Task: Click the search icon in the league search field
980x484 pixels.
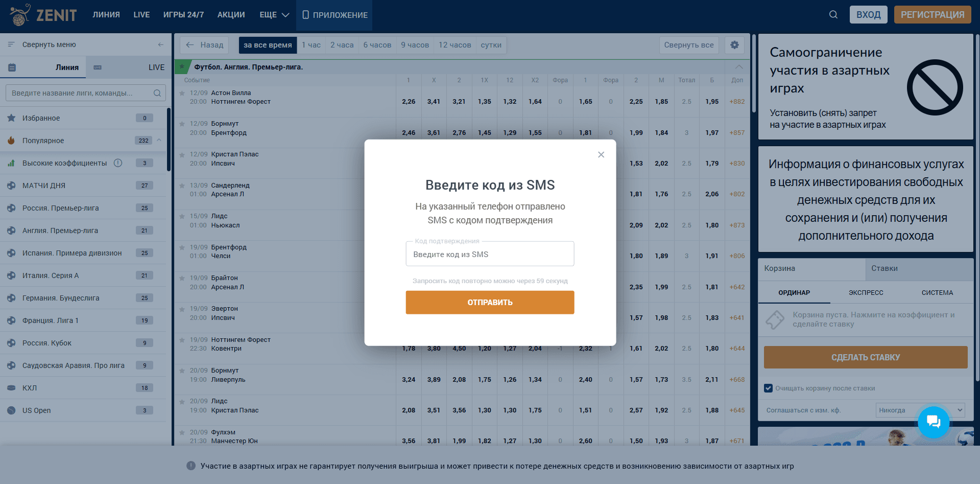Action: [x=157, y=93]
